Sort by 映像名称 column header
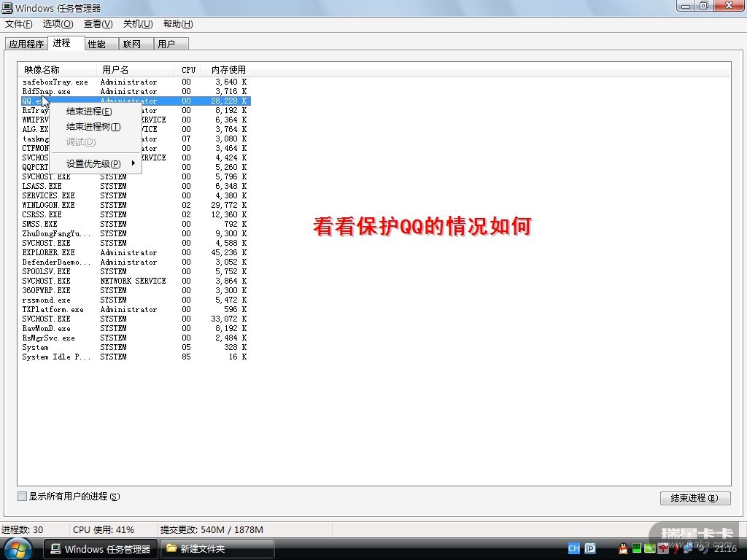 click(57, 69)
